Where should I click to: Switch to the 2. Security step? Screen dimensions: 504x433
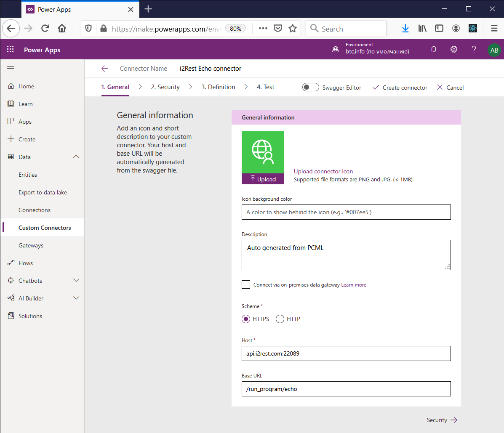165,87
